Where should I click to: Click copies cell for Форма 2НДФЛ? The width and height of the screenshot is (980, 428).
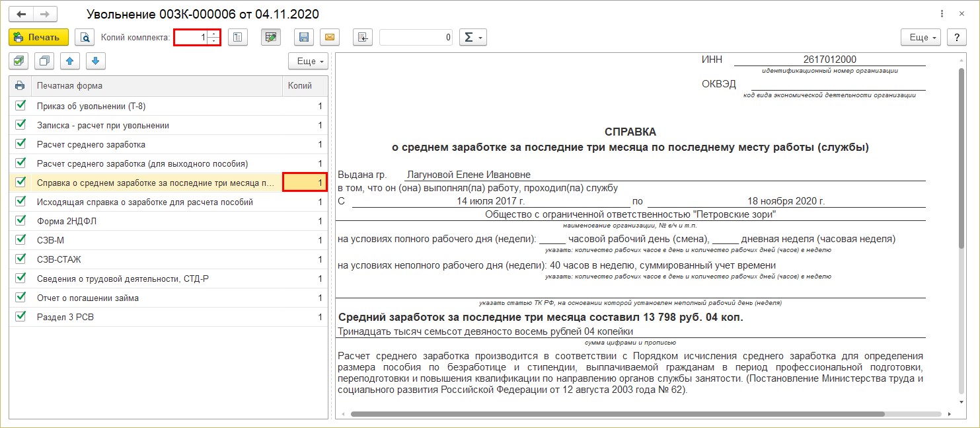click(x=305, y=222)
